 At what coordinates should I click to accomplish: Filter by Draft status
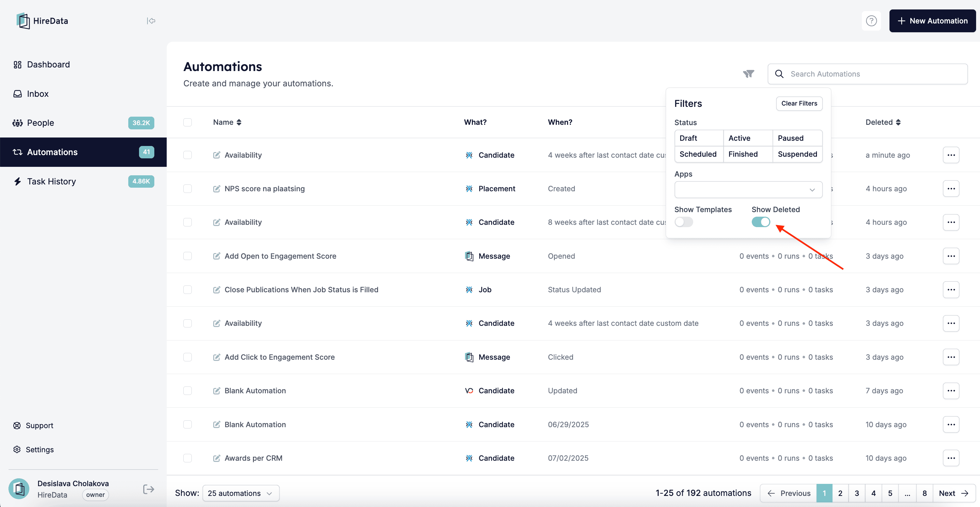coord(699,138)
